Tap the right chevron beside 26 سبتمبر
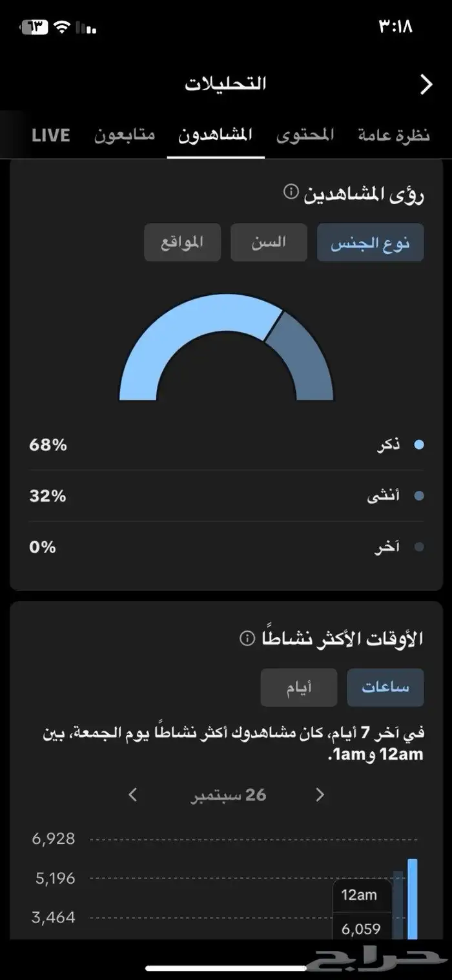Screen dimensions: 452x980 point(319,795)
